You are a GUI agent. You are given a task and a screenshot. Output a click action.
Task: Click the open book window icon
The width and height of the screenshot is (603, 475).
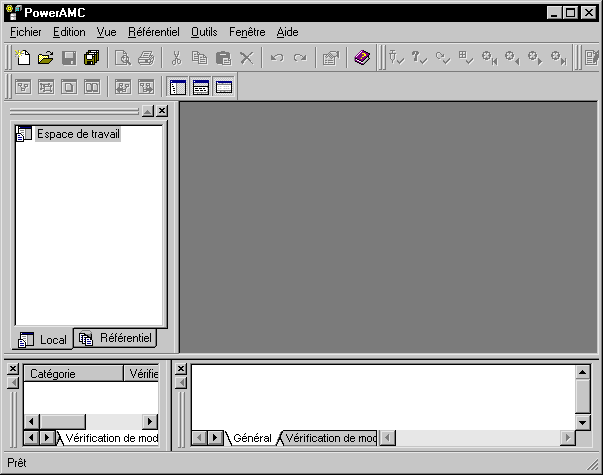(92, 87)
